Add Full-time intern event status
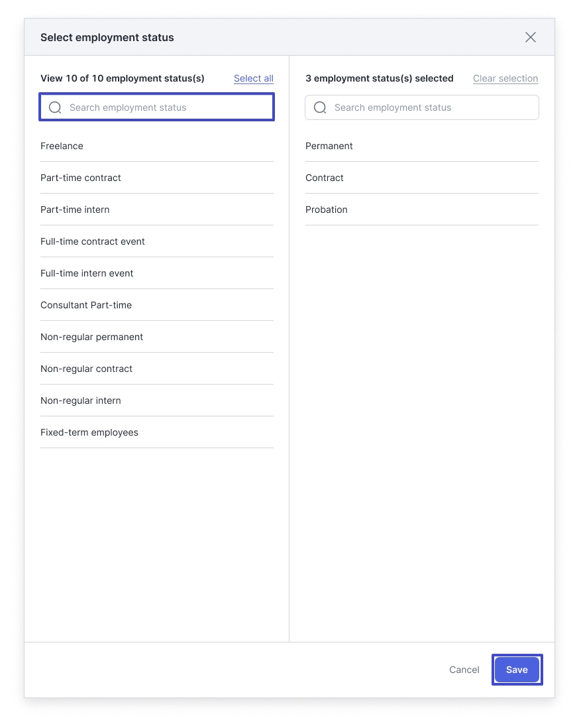 tap(87, 273)
